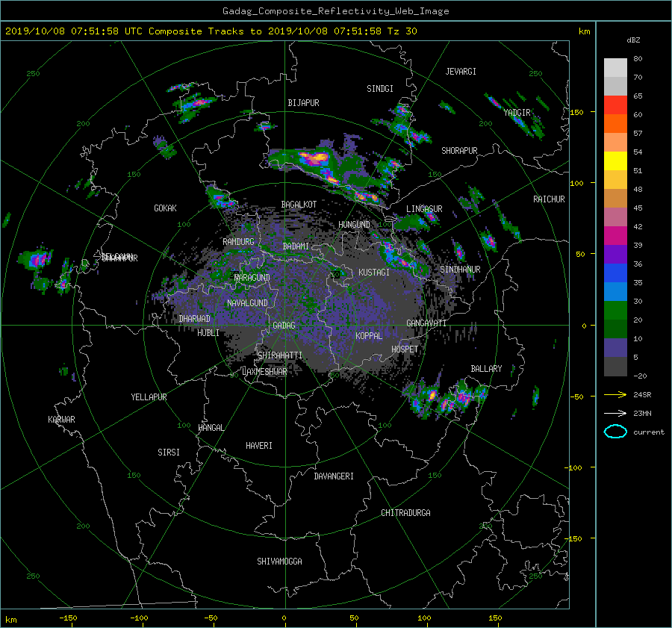
Task: Click the SIRSI city label
Action: 169,453
